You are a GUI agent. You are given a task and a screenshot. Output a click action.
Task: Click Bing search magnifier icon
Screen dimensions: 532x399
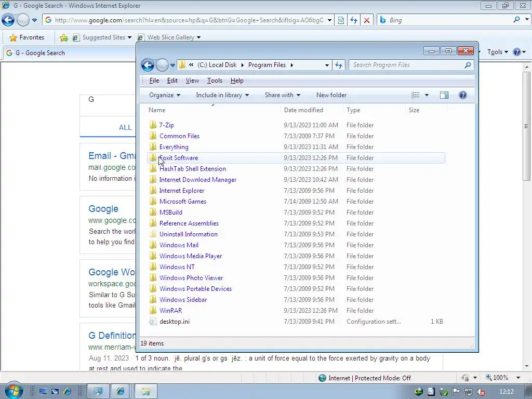coord(516,20)
